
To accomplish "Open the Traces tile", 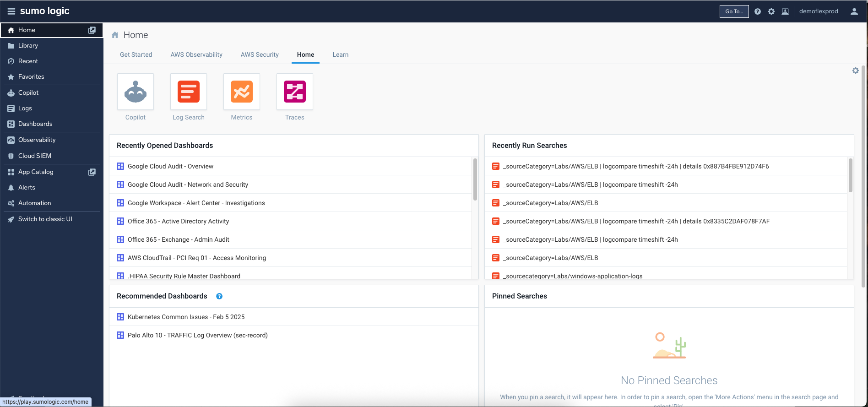I will coord(295,92).
